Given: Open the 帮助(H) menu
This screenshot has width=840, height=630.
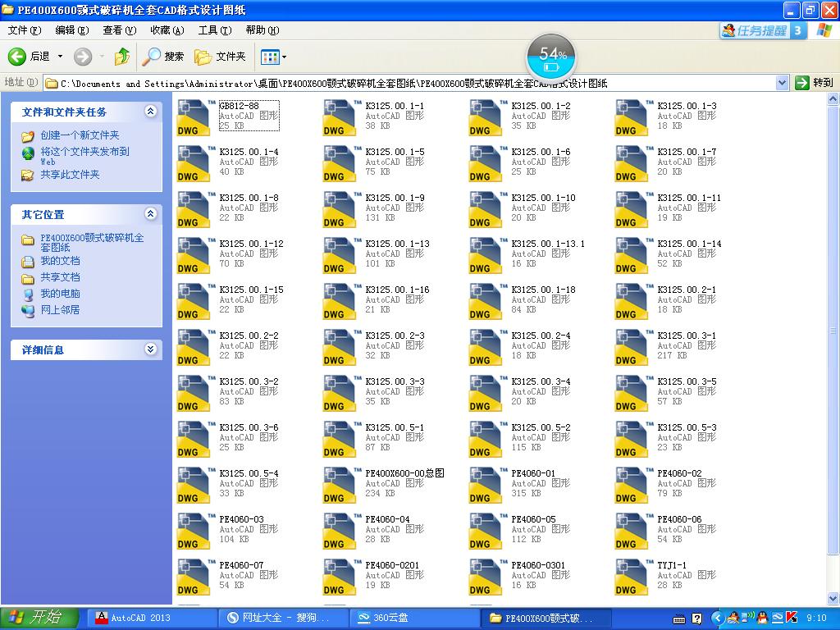Looking at the screenshot, I should 262,30.
